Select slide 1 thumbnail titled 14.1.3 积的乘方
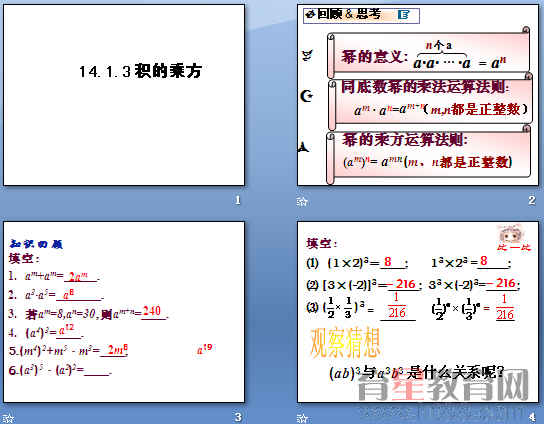The image size is (544, 424). (124, 95)
